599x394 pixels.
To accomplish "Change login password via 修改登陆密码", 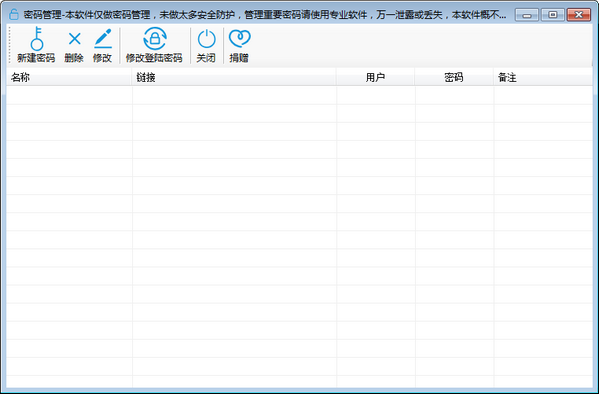I will pos(154,45).
